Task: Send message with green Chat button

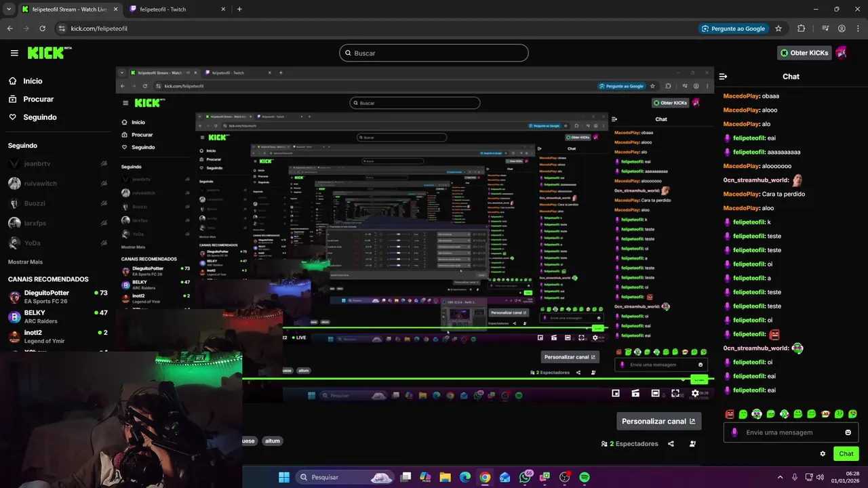Action: coord(846,453)
